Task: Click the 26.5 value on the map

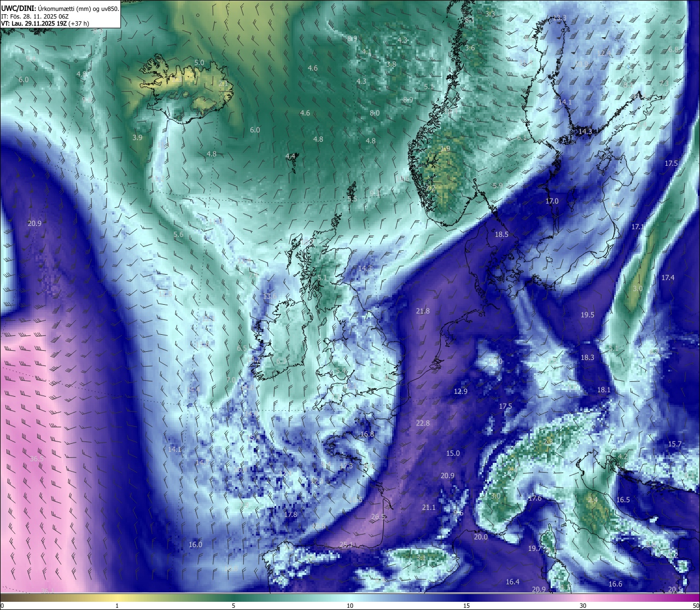Action: pyautogui.click(x=378, y=517)
